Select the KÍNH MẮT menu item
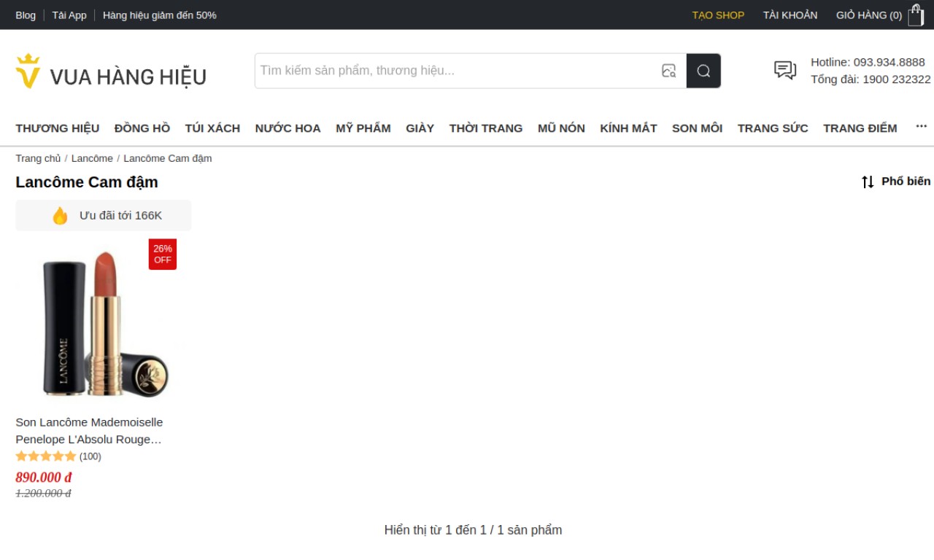This screenshot has width=934, height=560. pyautogui.click(x=629, y=128)
